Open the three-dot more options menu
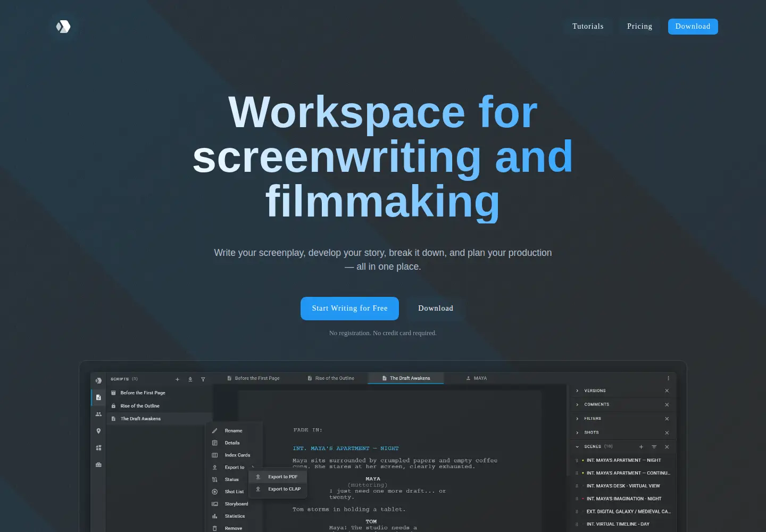Viewport: 766px width, 532px height. [668, 378]
